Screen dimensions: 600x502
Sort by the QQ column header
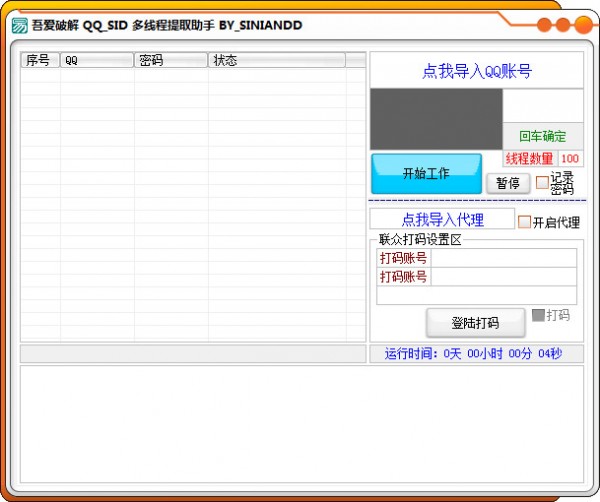coord(97,60)
